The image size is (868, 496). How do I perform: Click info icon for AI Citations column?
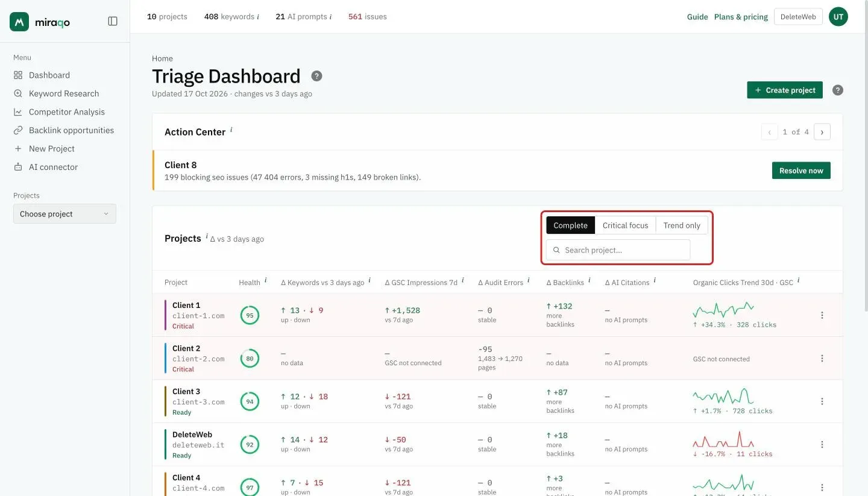pos(655,280)
